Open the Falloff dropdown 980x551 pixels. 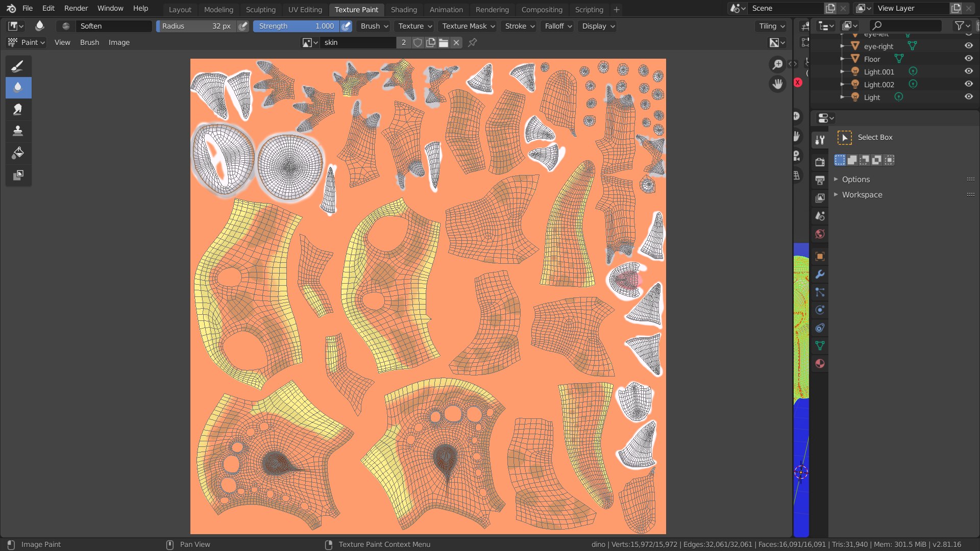pyautogui.click(x=558, y=26)
